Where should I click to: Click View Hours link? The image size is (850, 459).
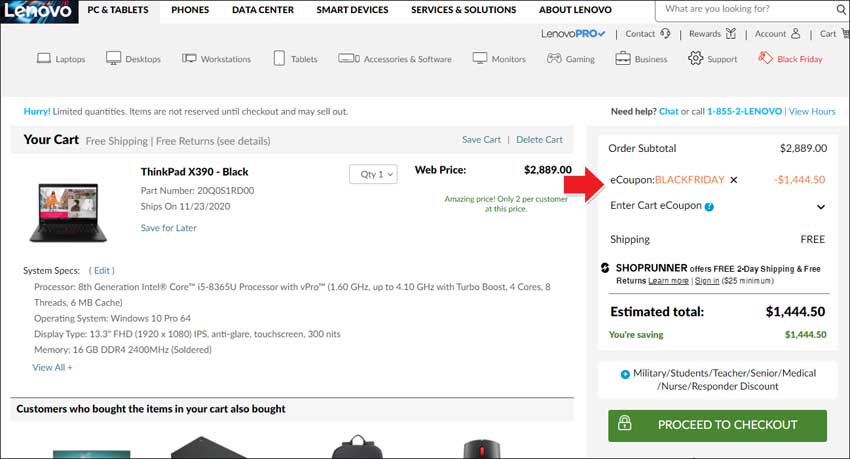tap(812, 111)
